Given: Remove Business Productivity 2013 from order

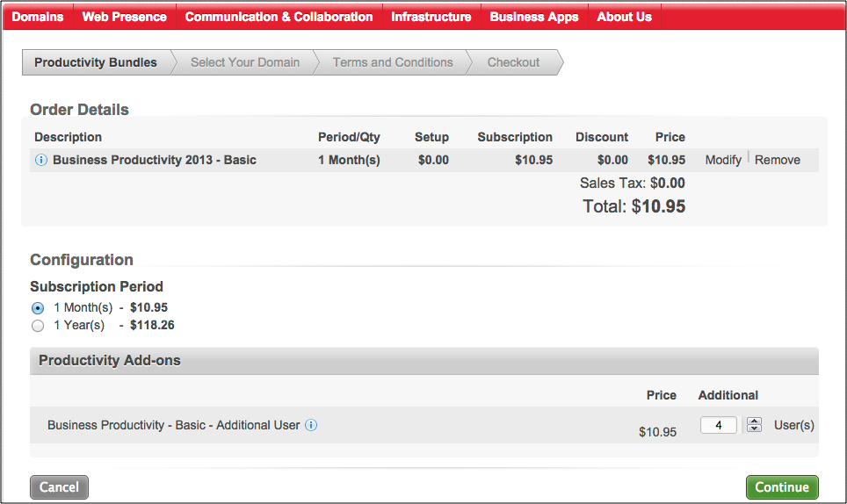Looking at the screenshot, I should [778, 160].
